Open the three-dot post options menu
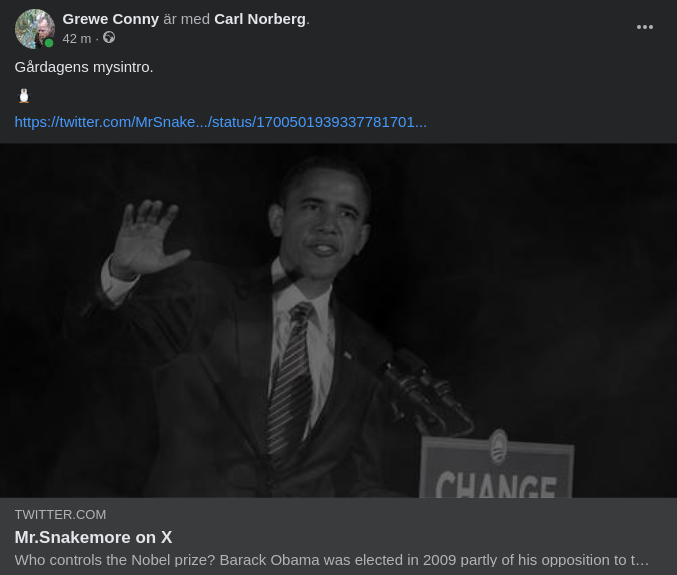Viewport: 677px width, 575px height. click(x=645, y=27)
